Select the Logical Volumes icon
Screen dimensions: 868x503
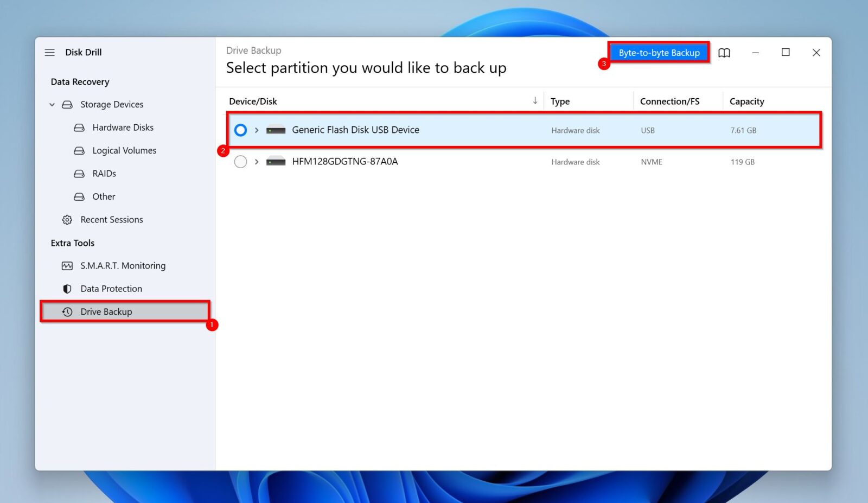[x=79, y=150]
